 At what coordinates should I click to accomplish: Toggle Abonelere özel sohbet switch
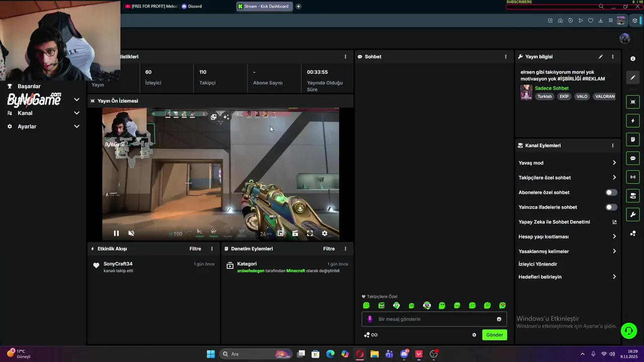tap(611, 193)
